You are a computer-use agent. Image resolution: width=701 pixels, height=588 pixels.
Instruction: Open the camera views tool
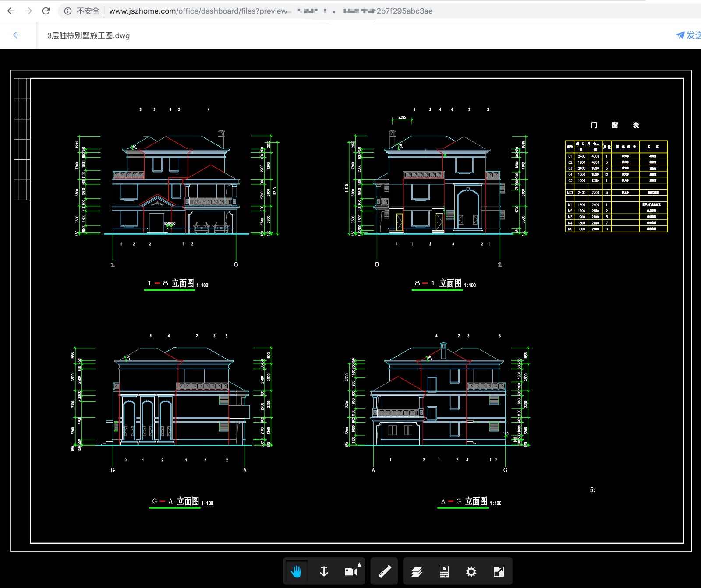point(352,571)
